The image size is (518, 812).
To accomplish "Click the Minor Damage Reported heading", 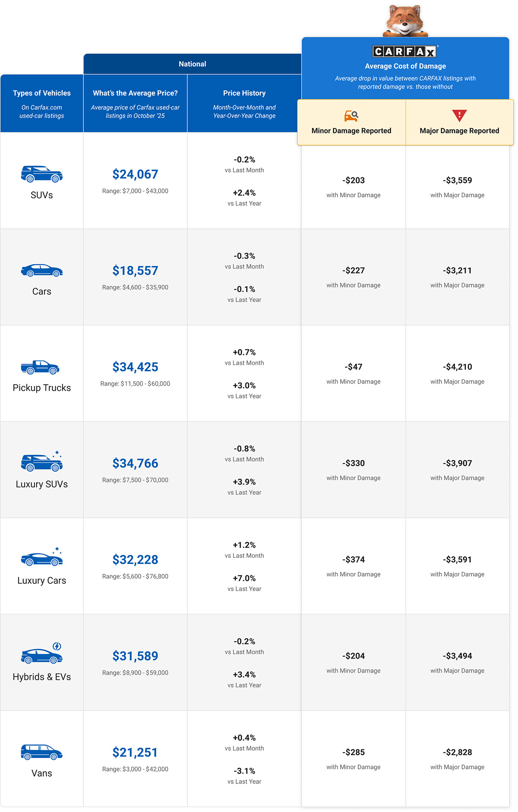I will tap(351, 131).
